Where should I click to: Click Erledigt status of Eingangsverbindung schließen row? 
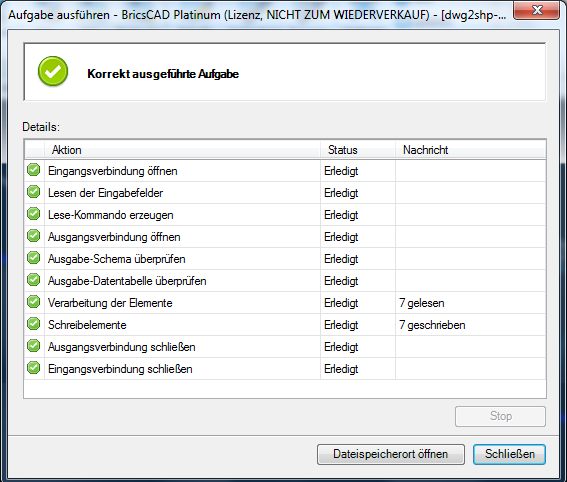[341, 369]
